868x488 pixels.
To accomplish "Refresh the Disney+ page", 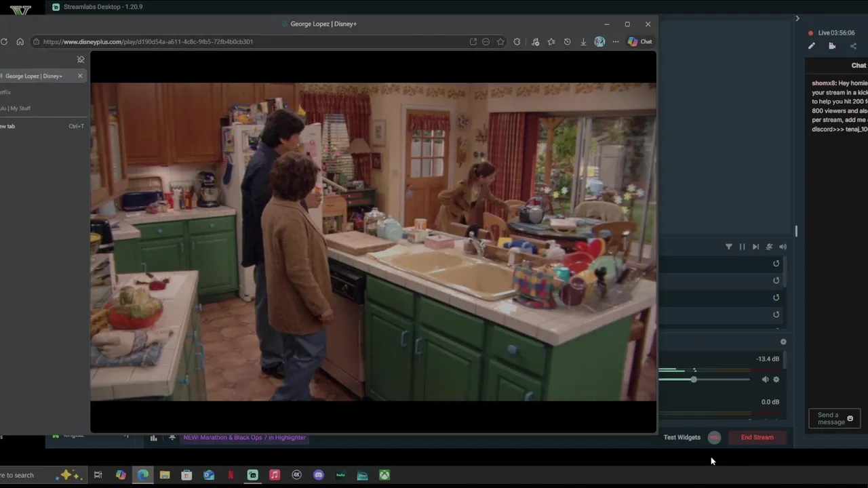I will (x=4, y=41).
